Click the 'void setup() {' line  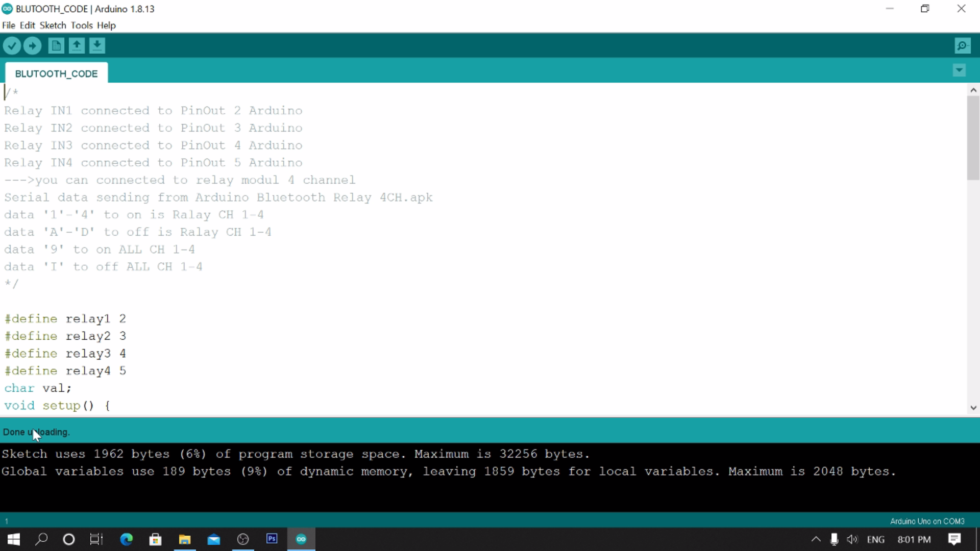pos(57,406)
